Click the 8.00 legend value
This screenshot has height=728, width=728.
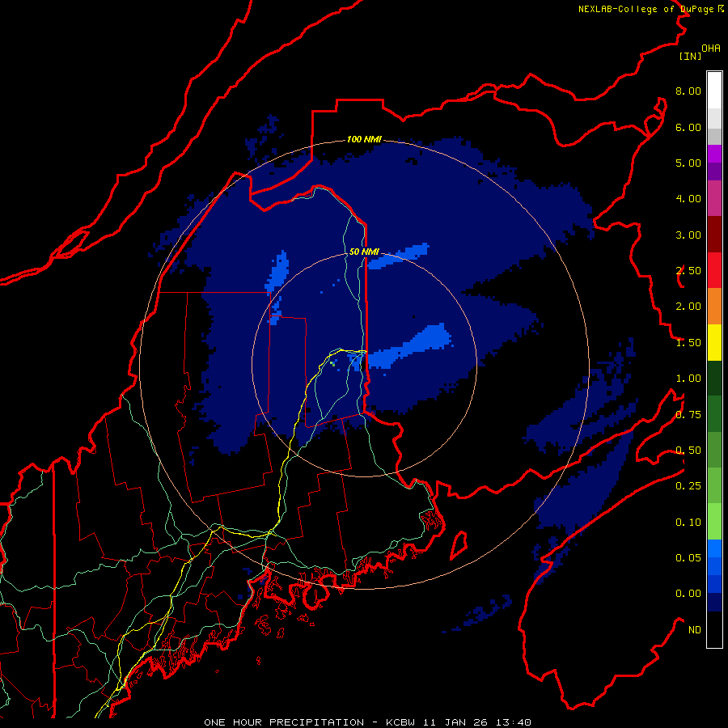coord(688,91)
